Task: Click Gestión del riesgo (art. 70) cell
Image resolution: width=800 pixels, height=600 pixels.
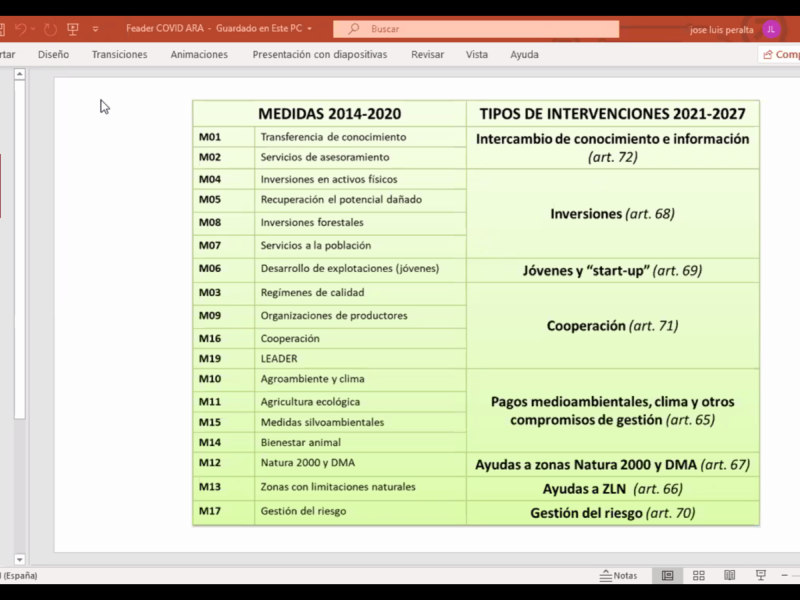Action: (x=612, y=513)
